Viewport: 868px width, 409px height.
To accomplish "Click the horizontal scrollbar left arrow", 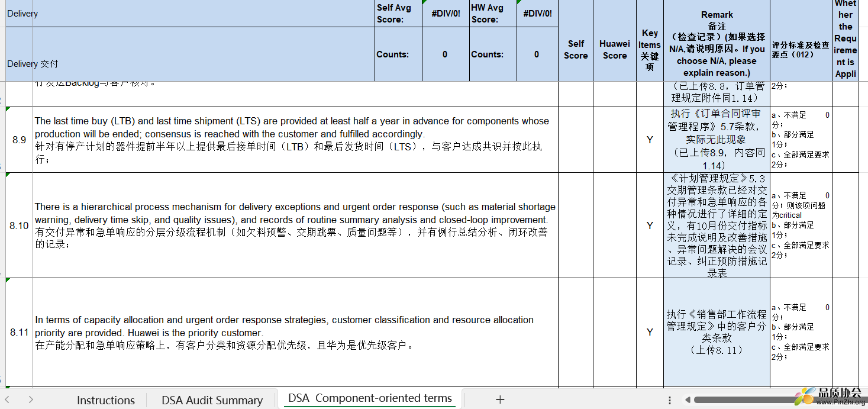I will click(687, 400).
